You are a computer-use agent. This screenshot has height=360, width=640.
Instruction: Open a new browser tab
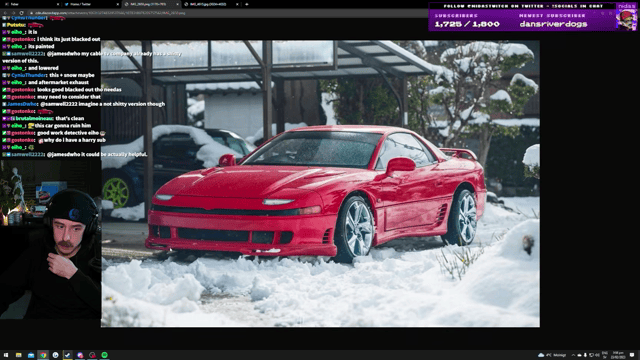pyautogui.click(x=247, y=4)
